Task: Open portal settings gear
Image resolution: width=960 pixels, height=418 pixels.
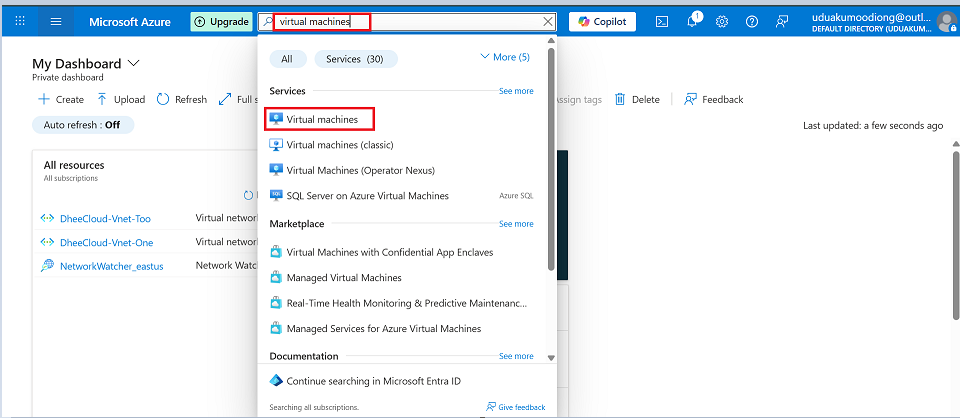Action: click(722, 22)
